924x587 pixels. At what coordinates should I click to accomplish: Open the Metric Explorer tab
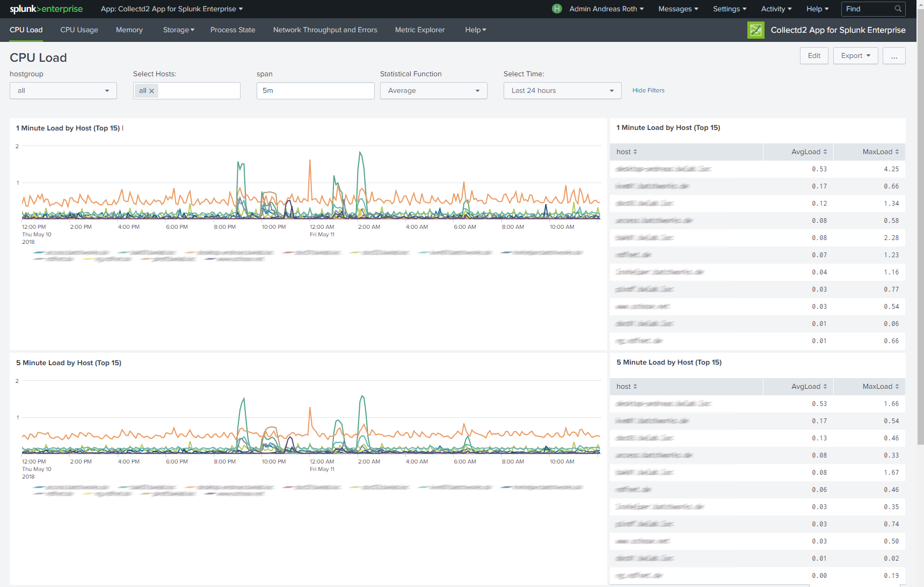pyautogui.click(x=420, y=30)
